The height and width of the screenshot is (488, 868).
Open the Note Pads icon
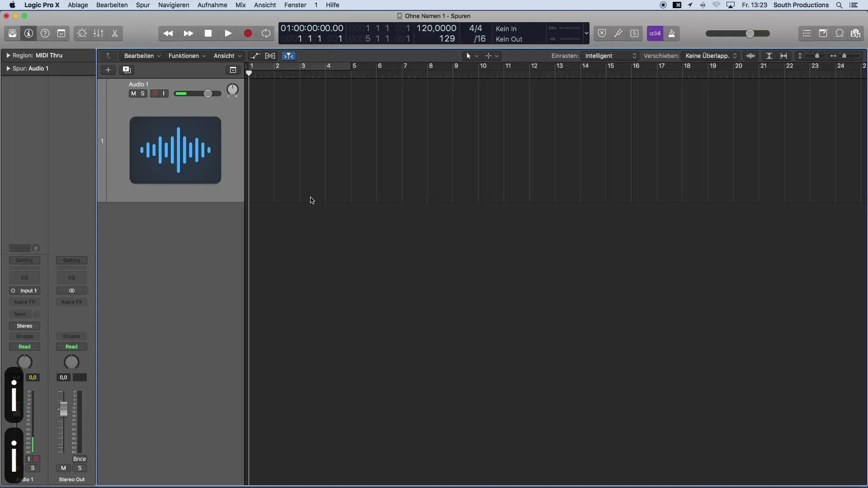click(823, 33)
